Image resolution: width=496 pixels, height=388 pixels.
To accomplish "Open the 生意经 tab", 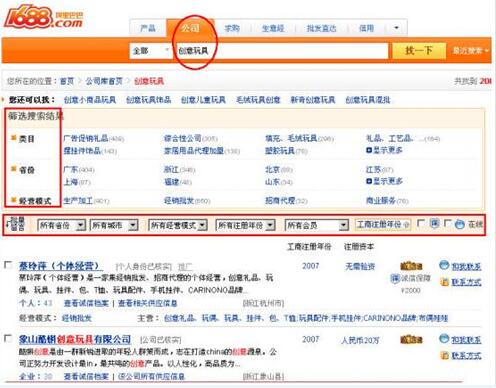I will click(273, 28).
